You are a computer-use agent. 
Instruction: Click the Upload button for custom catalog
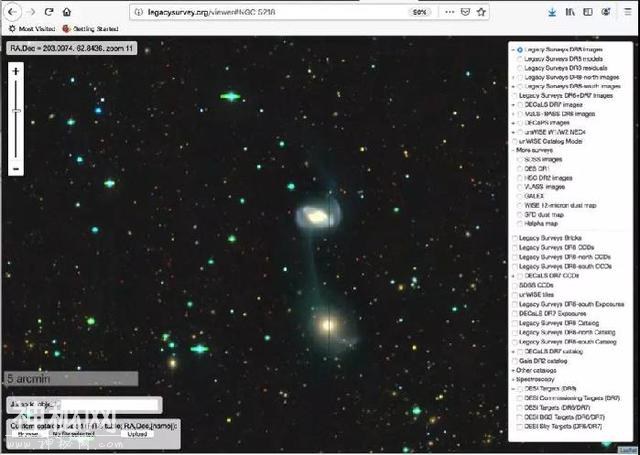[139, 435]
